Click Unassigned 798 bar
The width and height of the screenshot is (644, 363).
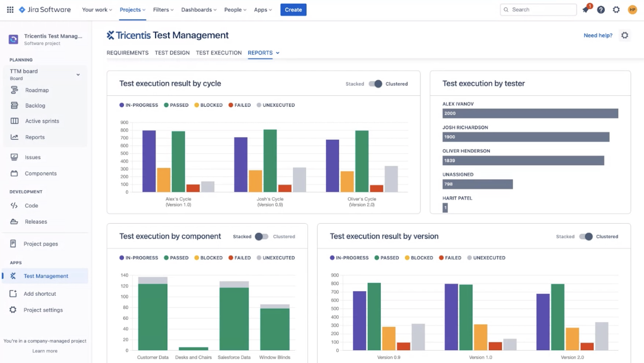click(478, 184)
